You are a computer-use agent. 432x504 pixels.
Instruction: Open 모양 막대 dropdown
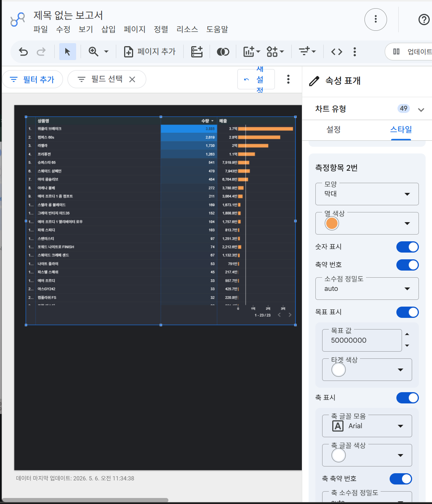[367, 194]
